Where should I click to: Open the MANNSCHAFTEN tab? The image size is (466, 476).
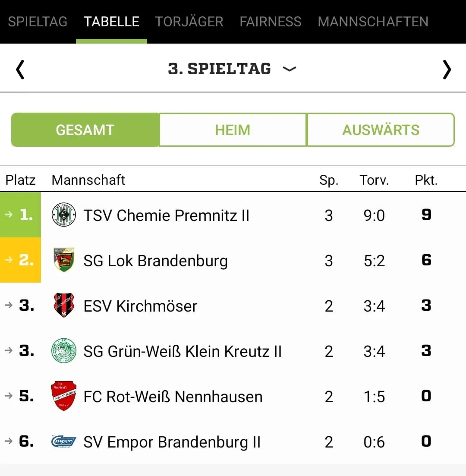373,22
